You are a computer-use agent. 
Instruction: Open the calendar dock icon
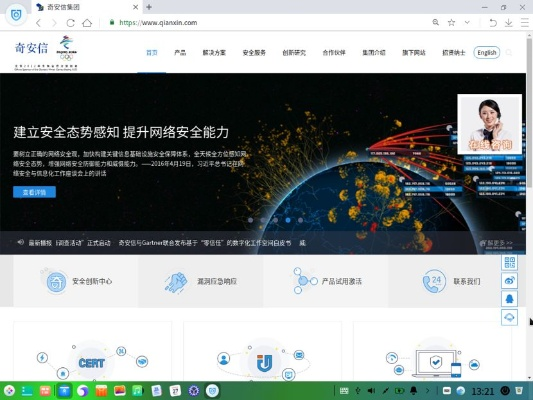pos(175,391)
